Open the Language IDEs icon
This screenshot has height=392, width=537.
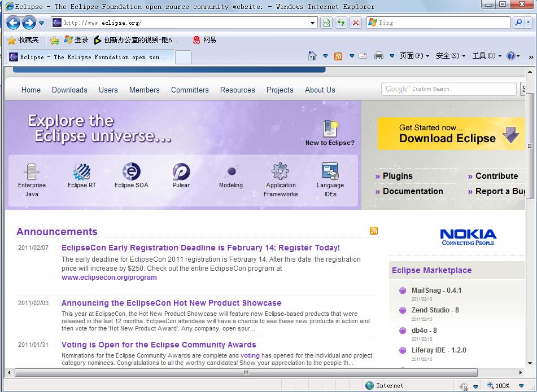click(x=330, y=171)
